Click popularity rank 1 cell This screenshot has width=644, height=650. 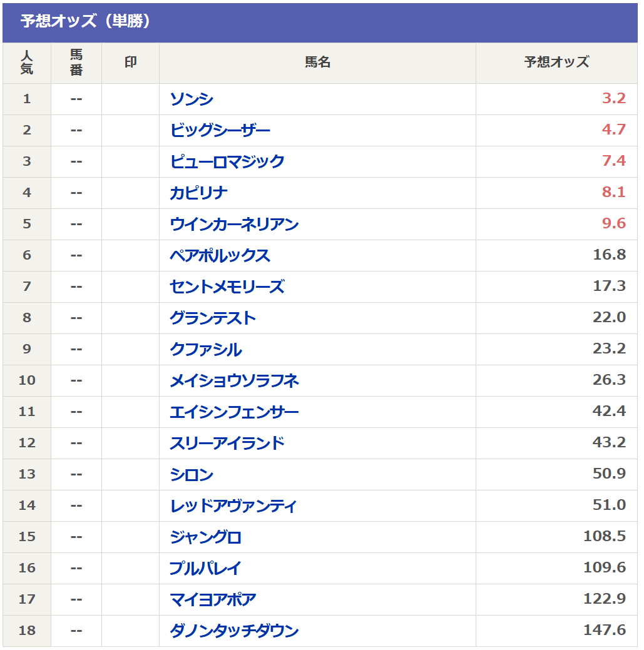click(x=26, y=99)
